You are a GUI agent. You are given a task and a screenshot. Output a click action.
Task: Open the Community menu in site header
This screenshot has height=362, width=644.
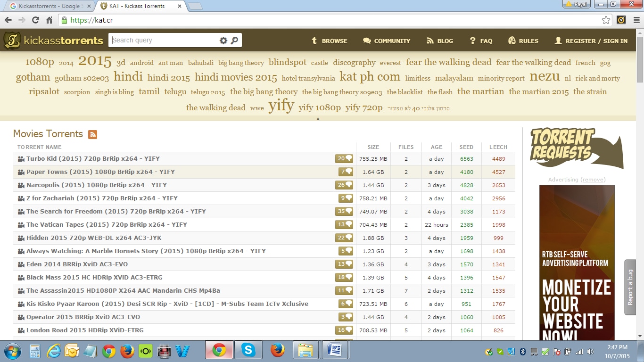click(x=387, y=41)
